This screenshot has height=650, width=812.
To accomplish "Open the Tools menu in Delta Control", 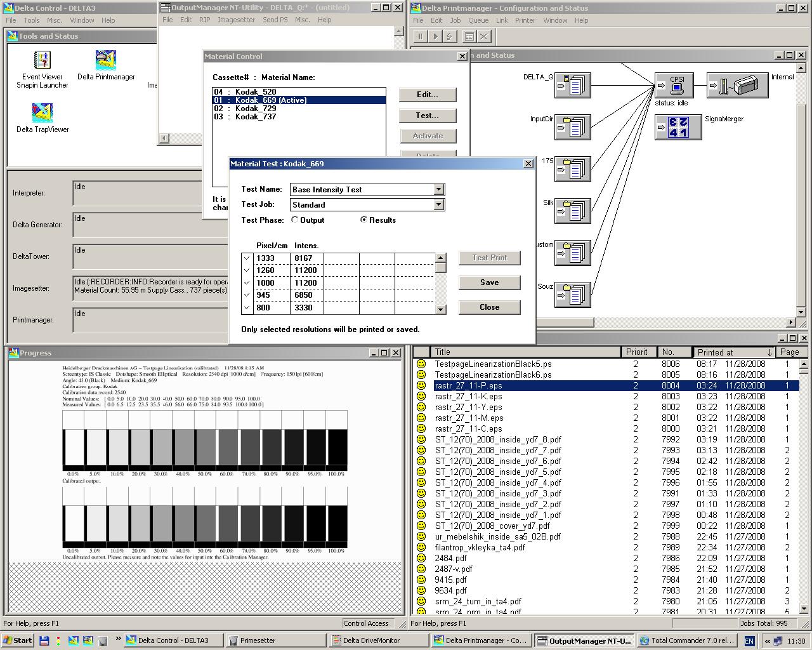I will [32, 20].
